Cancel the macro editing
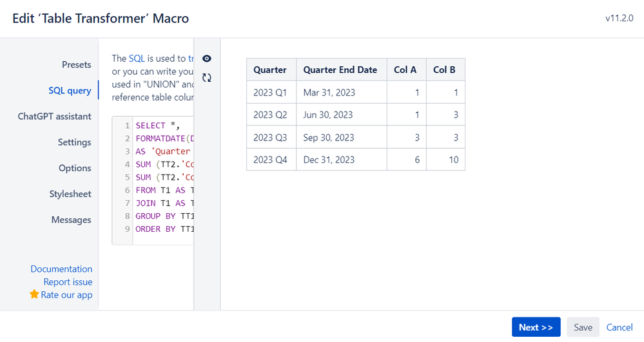The height and width of the screenshot is (342, 644). point(620,327)
